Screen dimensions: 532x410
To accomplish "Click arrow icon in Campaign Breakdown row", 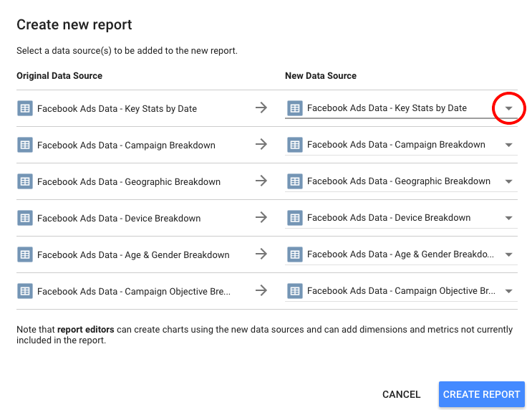I will click(261, 144).
